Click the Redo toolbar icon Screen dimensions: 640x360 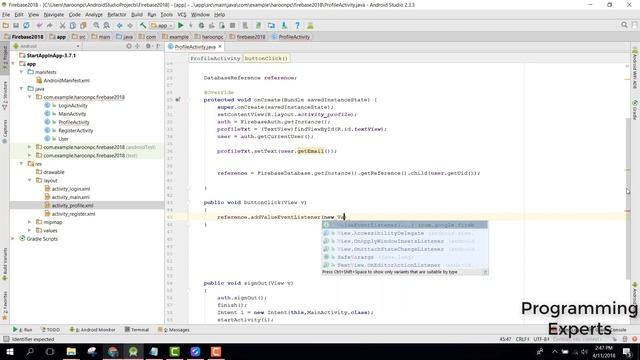(50, 25)
